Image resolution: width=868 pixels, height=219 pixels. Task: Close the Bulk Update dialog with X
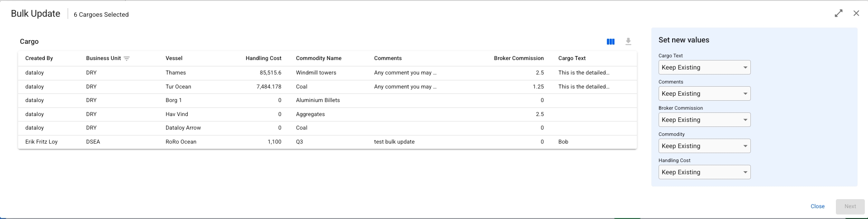[856, 14]
